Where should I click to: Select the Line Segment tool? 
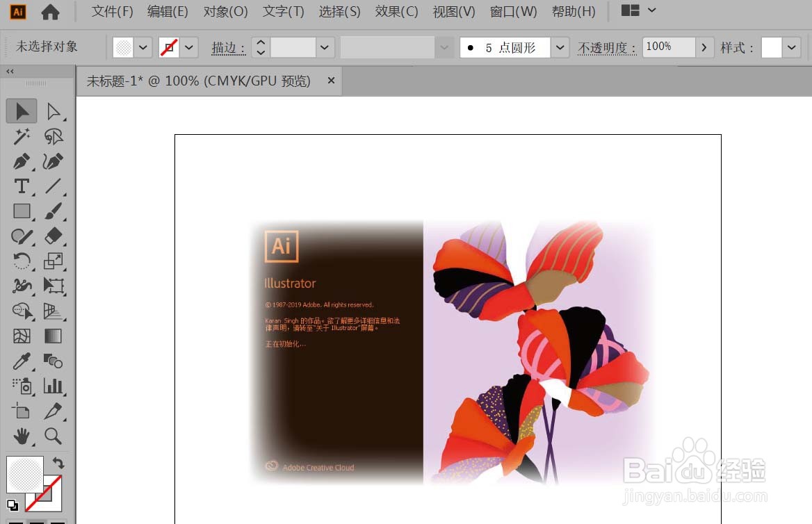click(53, 186)
